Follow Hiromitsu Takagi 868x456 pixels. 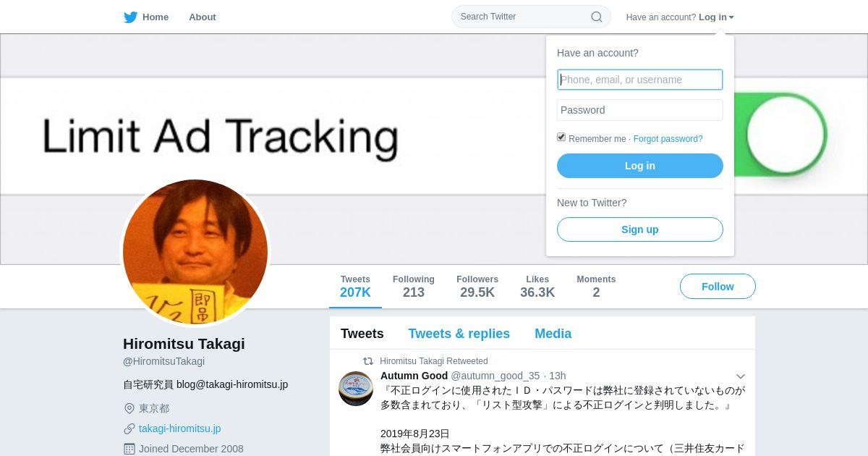click(x=718, y=287)
